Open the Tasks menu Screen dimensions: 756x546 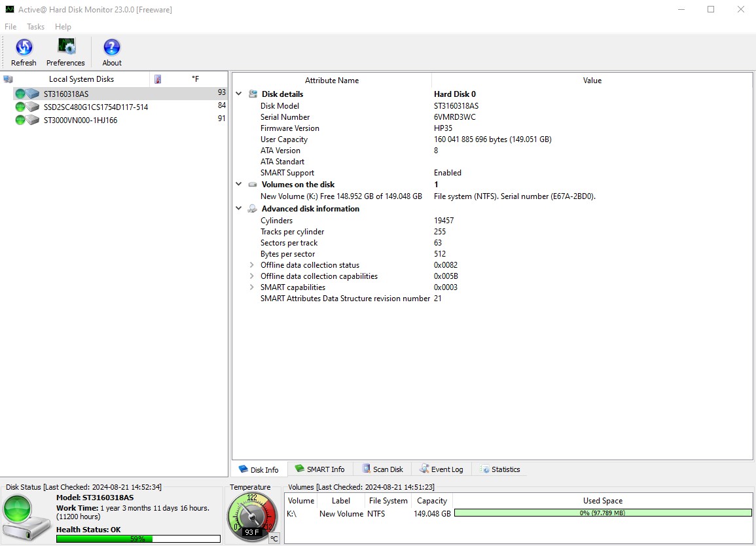pyautogui.click(x=35, y=27)
